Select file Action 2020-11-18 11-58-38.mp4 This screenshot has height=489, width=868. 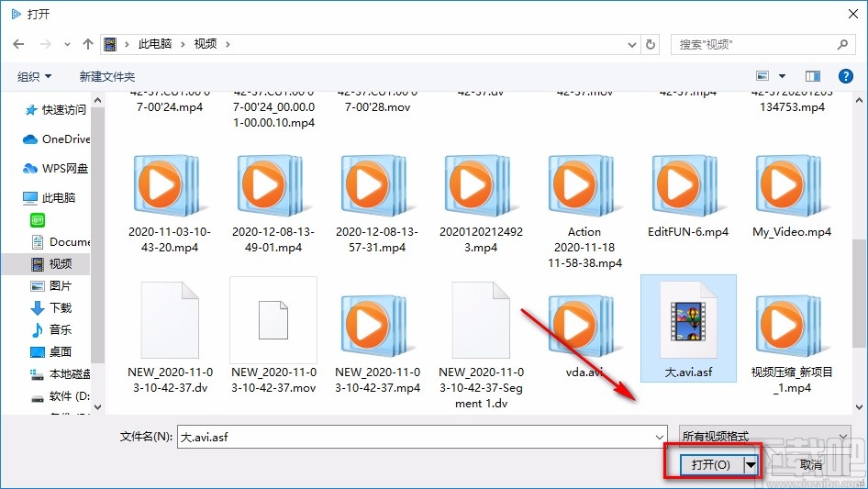pos(584,212)
